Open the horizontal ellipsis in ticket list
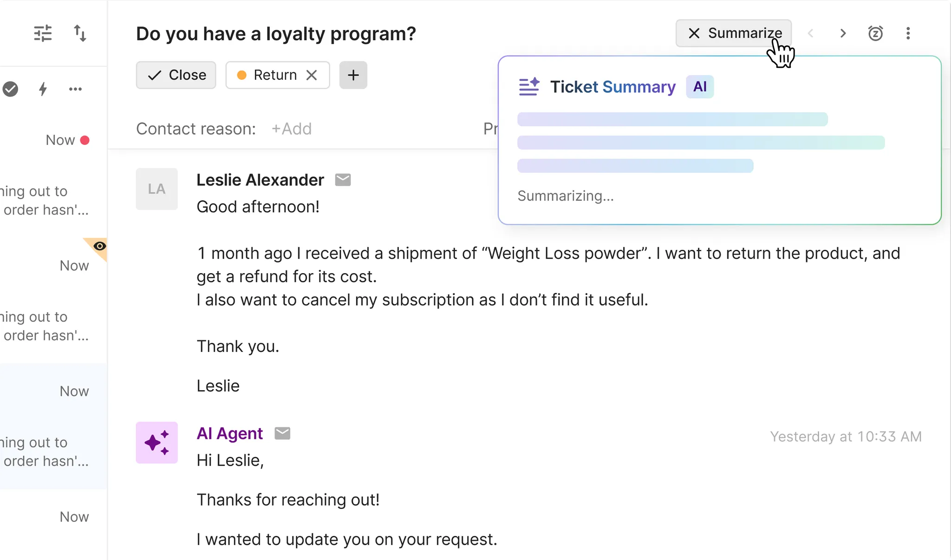Viewport: 951px width, 560px height. (x=75, y=89)
